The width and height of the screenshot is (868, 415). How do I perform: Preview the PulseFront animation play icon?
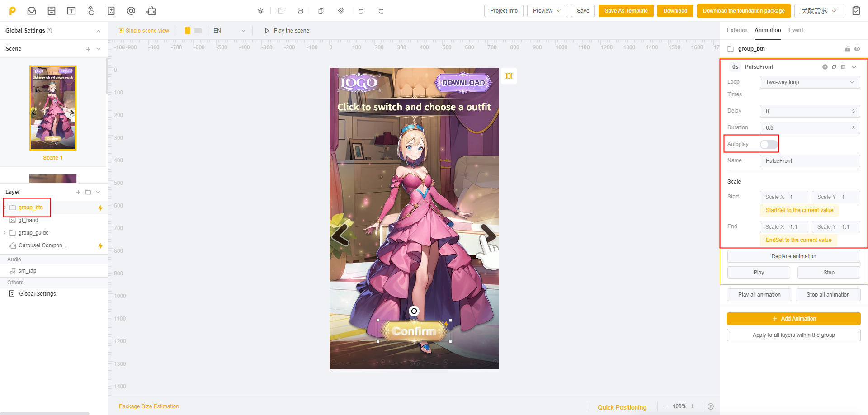825,67
